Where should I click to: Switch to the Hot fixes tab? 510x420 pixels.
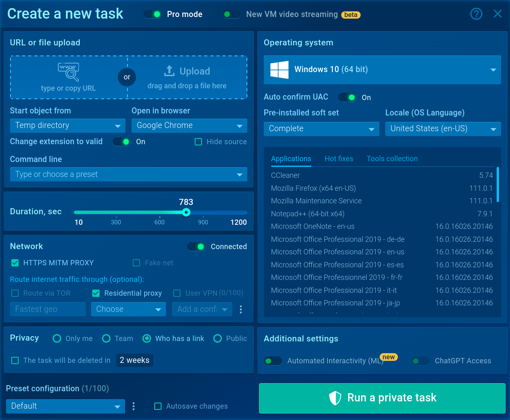coord(339,159)
